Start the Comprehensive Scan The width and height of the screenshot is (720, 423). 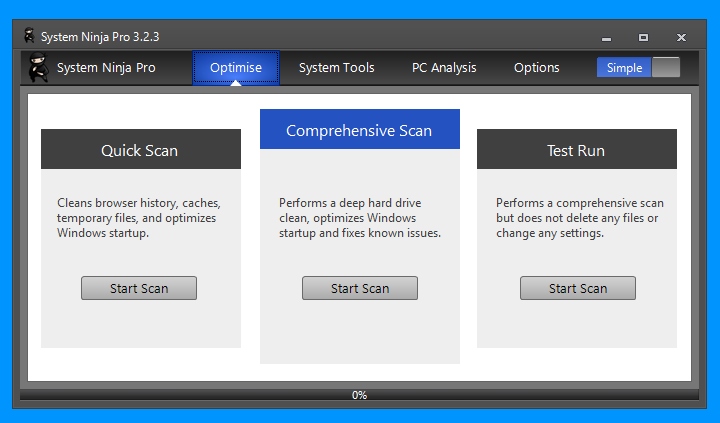click(360, 288)
